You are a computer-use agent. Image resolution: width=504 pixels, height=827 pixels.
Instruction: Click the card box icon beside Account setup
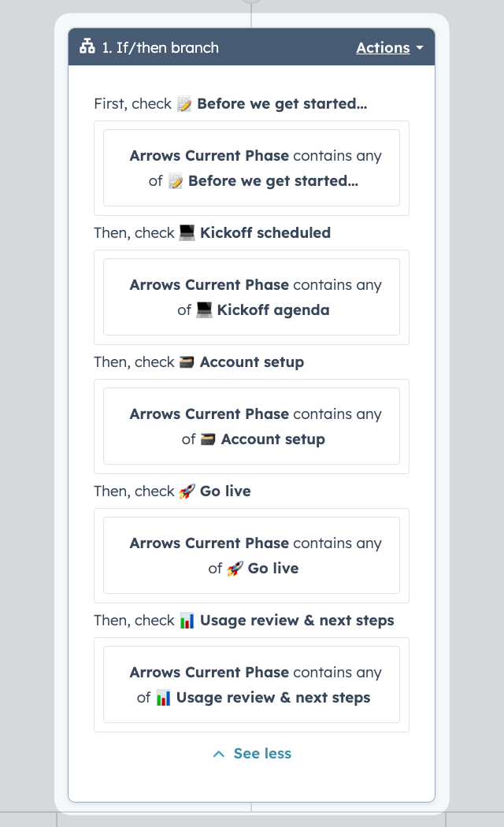187,362
